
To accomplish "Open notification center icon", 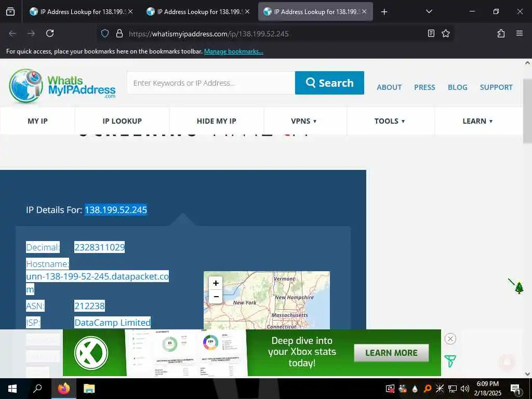I will tap(515, 389).
